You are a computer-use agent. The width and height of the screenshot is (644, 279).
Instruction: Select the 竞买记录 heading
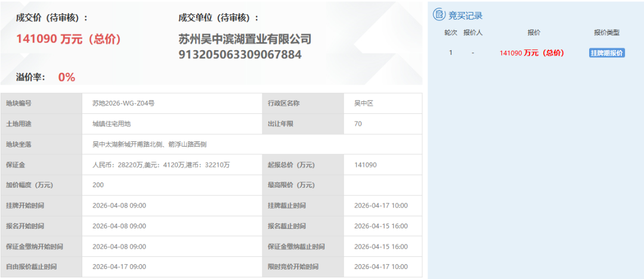[465, 15]
